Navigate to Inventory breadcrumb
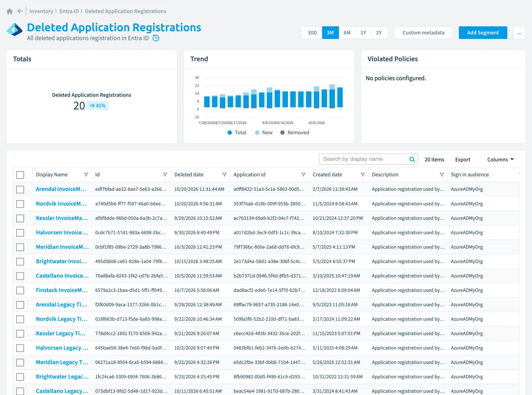The height and width of the screenshot is (395, 532). pyautogui.click(x=41, y=11)
